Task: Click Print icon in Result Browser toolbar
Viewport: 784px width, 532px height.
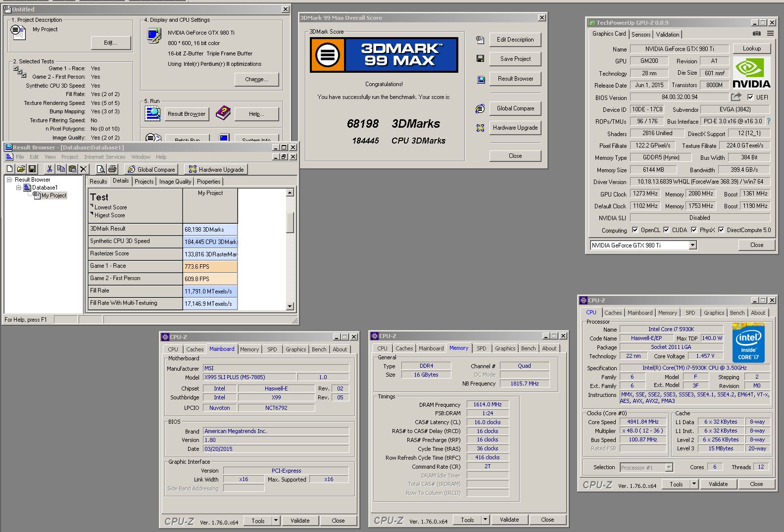Action: [x=112, y=169]
